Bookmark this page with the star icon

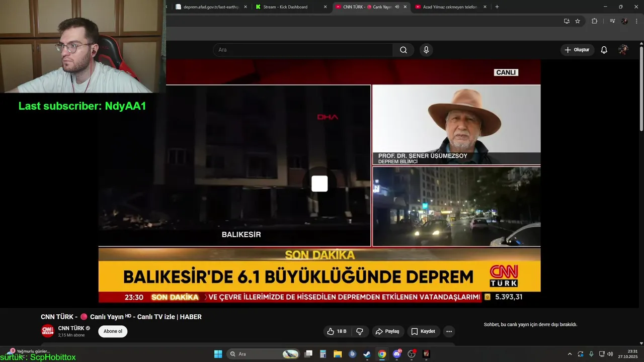(578, 21)
